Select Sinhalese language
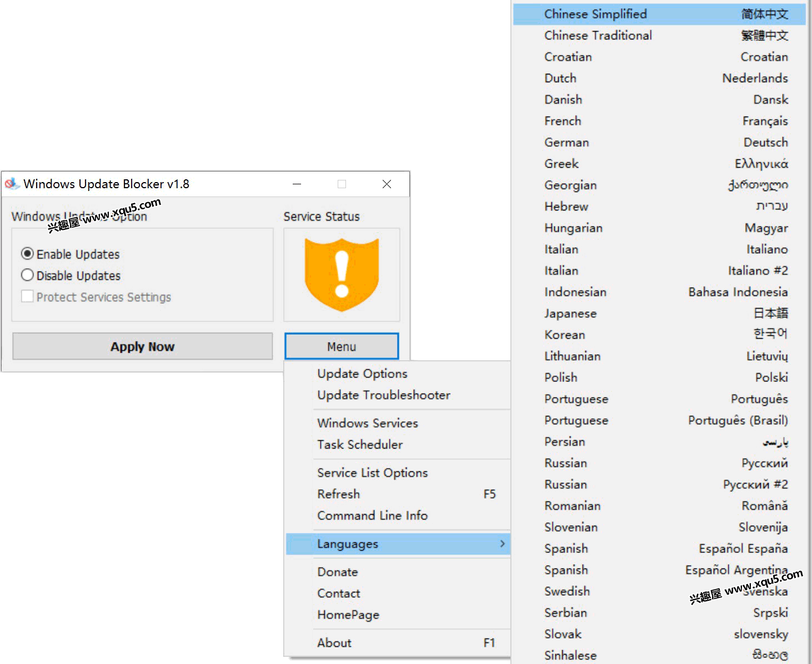The width and height of the screenshot is (812, 664). (659, 655)
